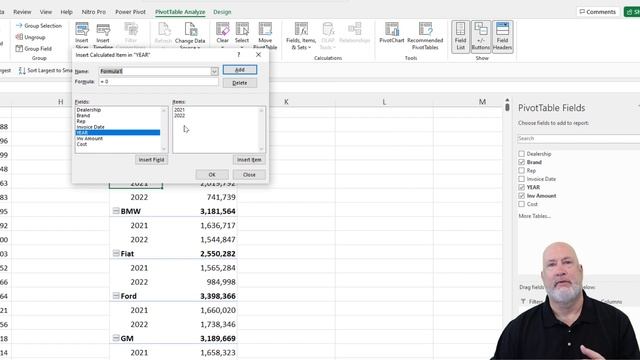Uncheck YEAR in PivotTable Fields
640x360 pixels.
[522, 187]
